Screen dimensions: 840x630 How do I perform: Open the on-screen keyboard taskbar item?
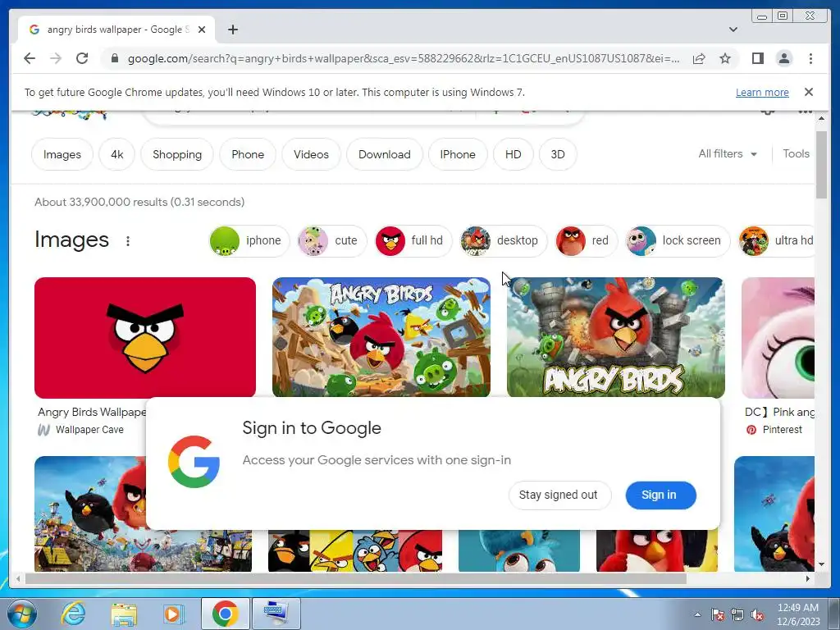[276, 614]
